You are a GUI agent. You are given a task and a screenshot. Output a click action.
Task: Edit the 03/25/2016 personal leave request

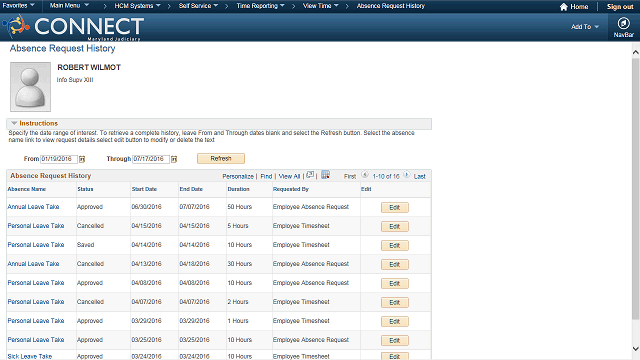[x=395, y=340]
